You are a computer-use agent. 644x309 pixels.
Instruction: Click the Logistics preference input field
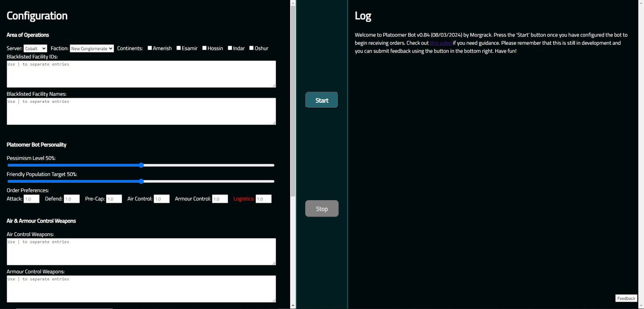264,199
